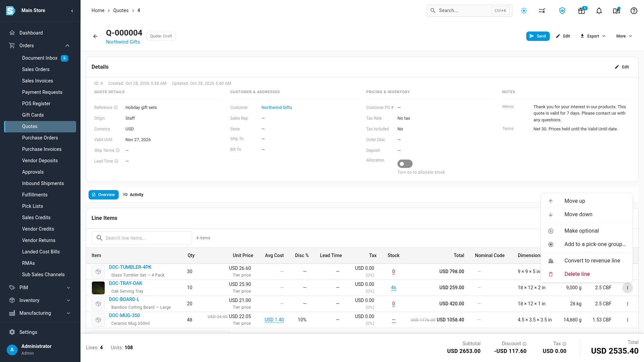Open Document Inbox in sidebar

pyautogui.click(x=40, y=58)
